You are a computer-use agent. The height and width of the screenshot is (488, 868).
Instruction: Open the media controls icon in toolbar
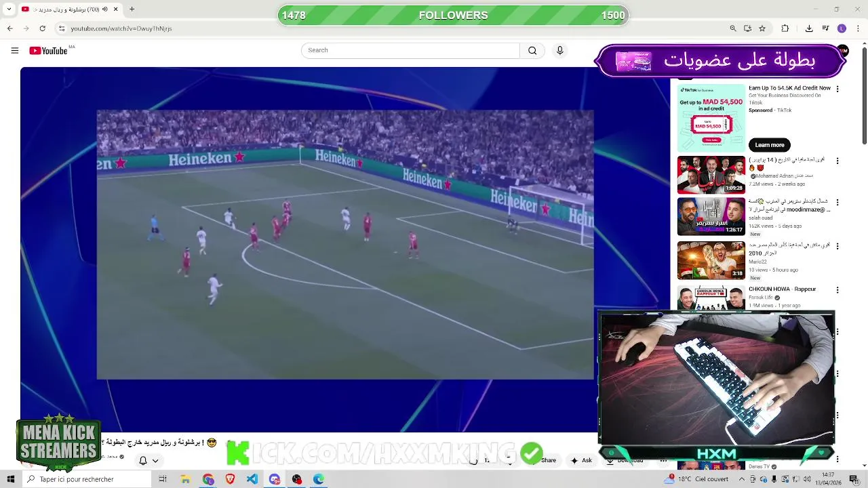825,28
